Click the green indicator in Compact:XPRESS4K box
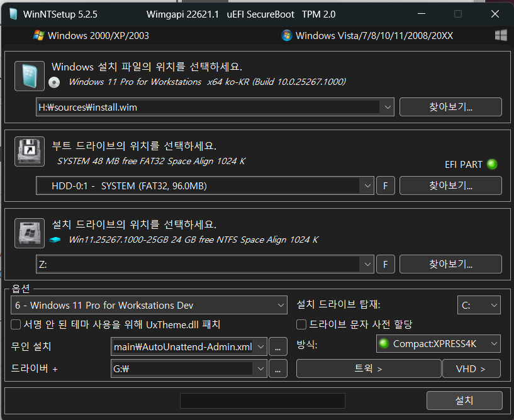Image resolution: width=514 pixels, height=420 pixels. click(x=384, y=344)
